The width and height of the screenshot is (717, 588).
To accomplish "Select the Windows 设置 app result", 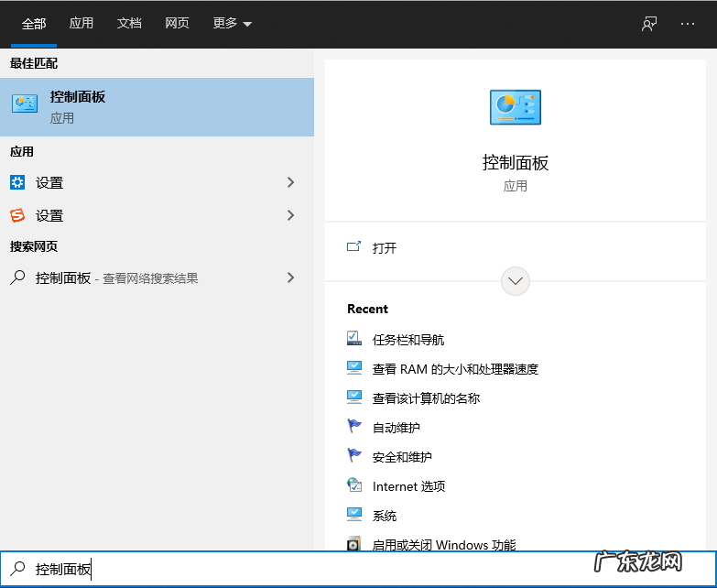I will coord(157,182).
